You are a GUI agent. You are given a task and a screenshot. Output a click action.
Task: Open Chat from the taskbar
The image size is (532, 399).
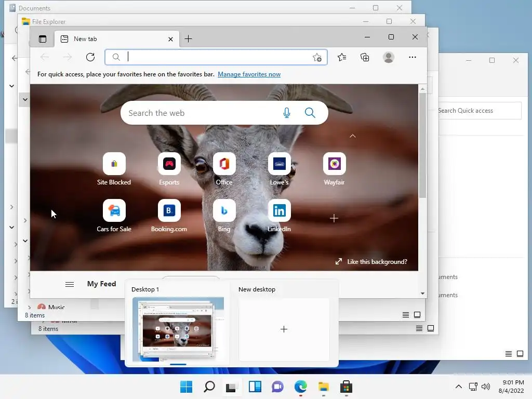tap(277, 387)
